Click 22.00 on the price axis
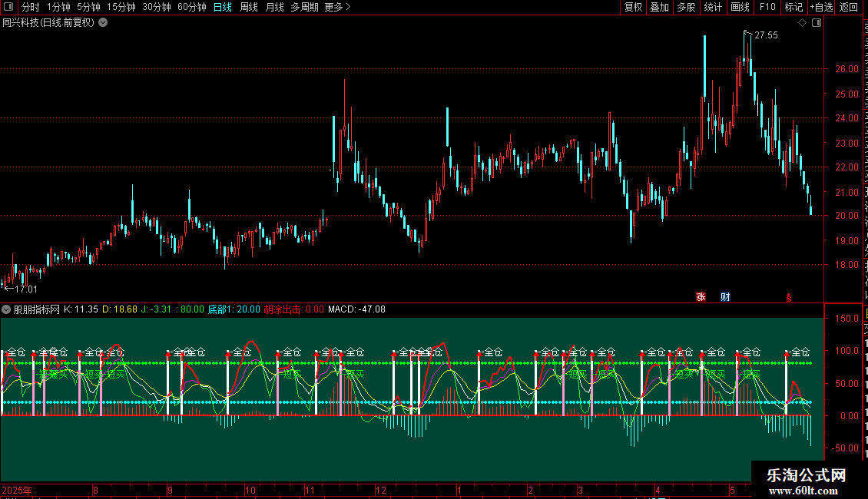 click(x=847, y=167)
